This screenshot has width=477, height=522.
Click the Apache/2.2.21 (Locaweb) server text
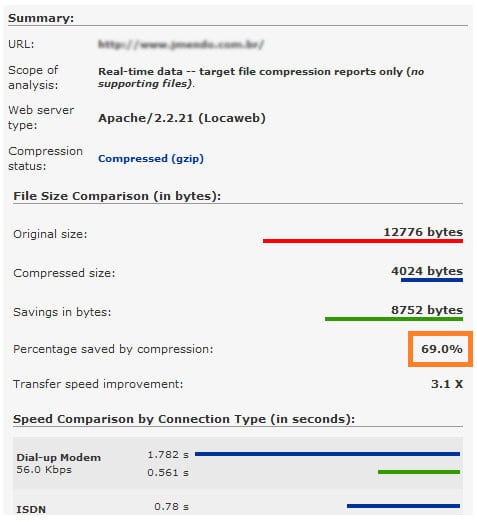pos(182,118)
